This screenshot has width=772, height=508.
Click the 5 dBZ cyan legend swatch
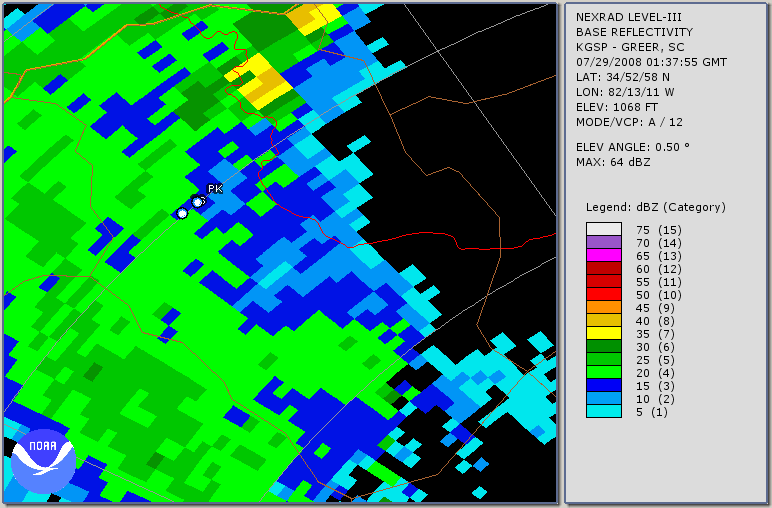point(604,411)
